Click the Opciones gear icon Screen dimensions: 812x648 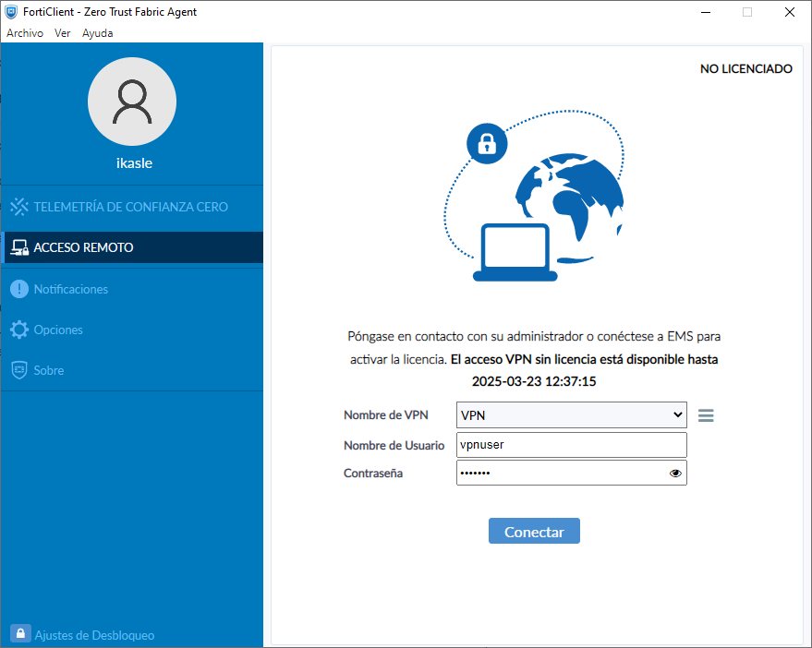[x=19, y=330]
